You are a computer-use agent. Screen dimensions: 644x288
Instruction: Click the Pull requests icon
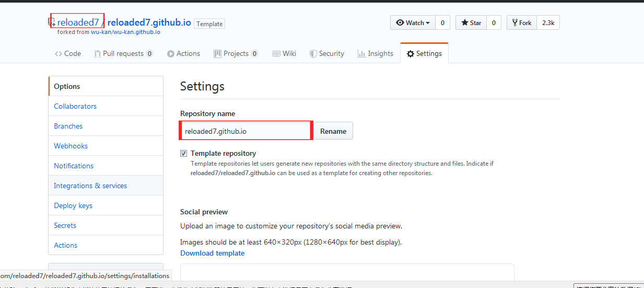pos(98,54)
